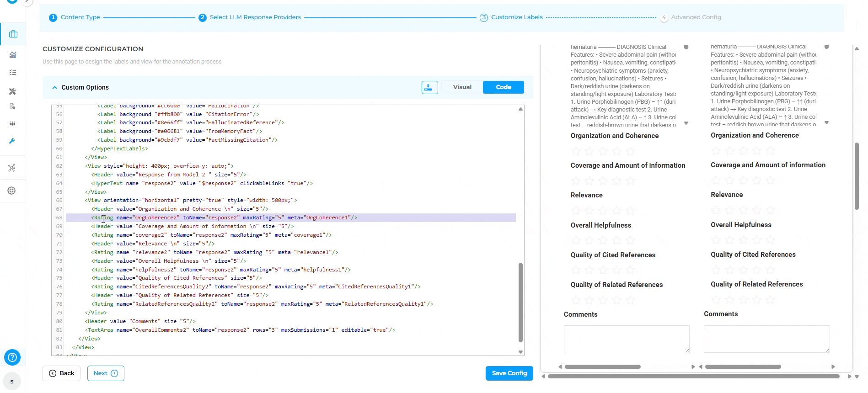Open the blue wrench sidebar icon

pos(12,141)
